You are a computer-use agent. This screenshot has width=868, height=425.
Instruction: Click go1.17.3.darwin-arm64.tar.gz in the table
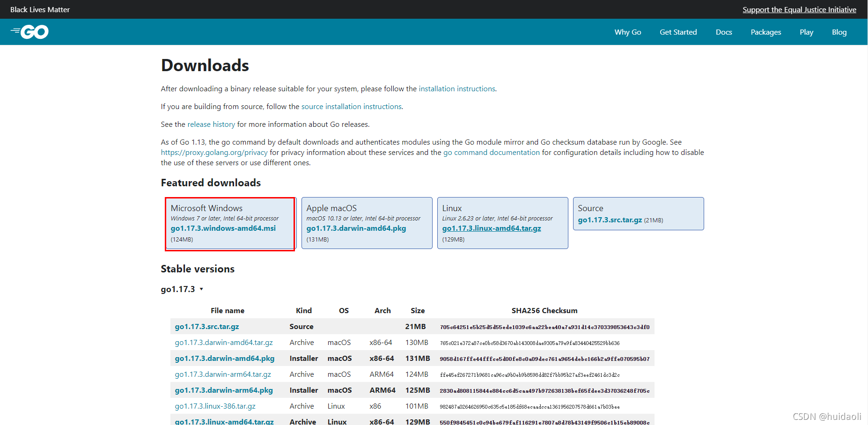coord(223,374)
